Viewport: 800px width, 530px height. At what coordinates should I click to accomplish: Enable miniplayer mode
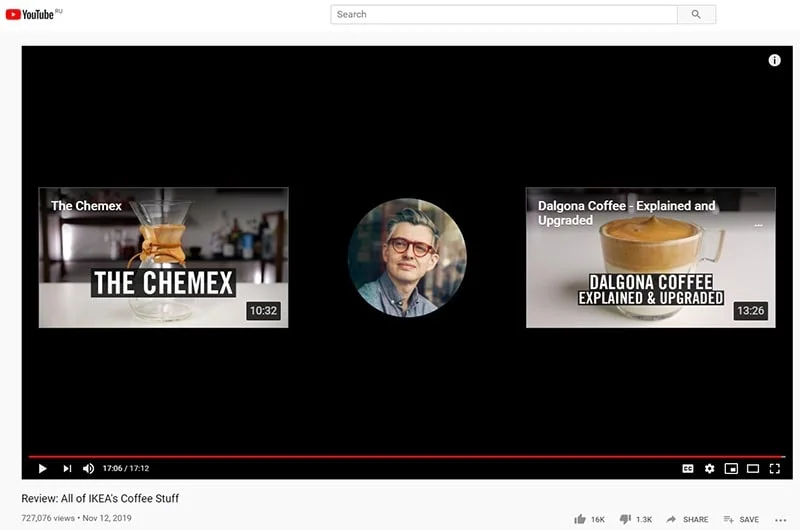click(731, 468)
